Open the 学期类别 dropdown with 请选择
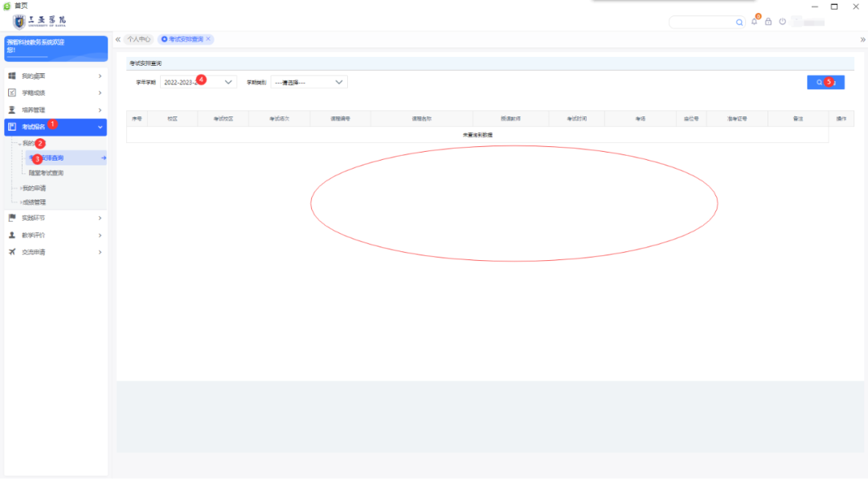 click(309, 82)
